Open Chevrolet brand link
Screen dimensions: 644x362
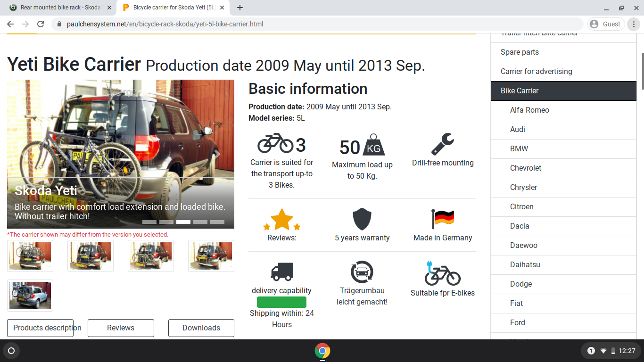point(563,168)
